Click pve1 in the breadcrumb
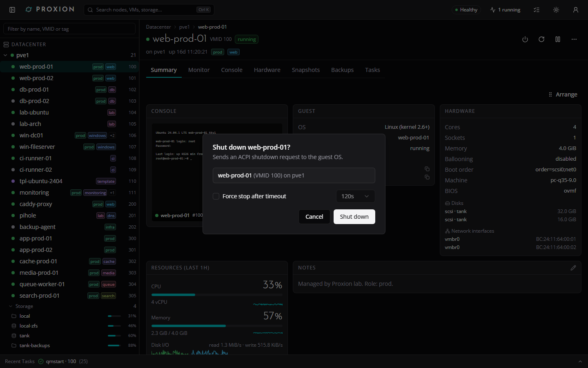The width and height of the screenshot is (588, 368). pos(185,27)
